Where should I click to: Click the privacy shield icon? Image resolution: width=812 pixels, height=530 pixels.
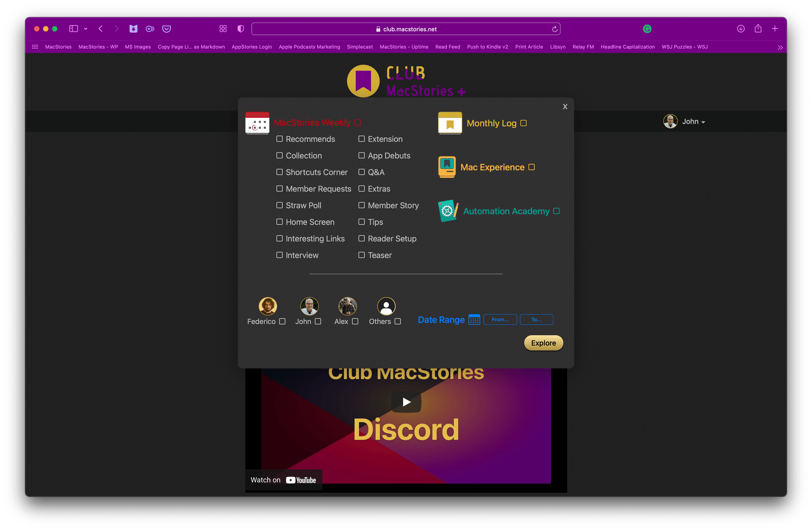pos(240,29)
